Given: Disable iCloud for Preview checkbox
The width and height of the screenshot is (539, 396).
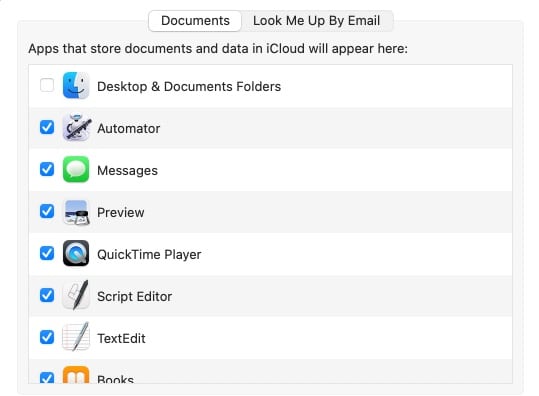Looking at the screenshot, I should click(47, 211).
